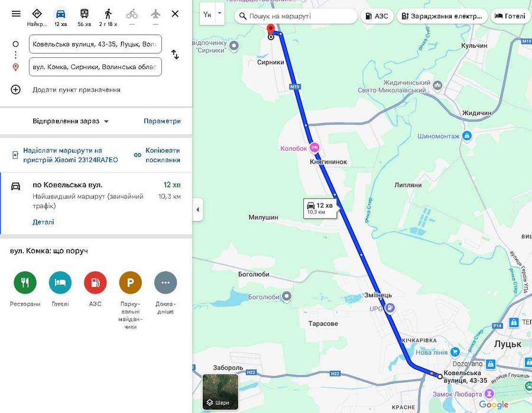Select the best travel mode option
The height and width of the screenshot is (413, 532).
[x=37, y=17]
